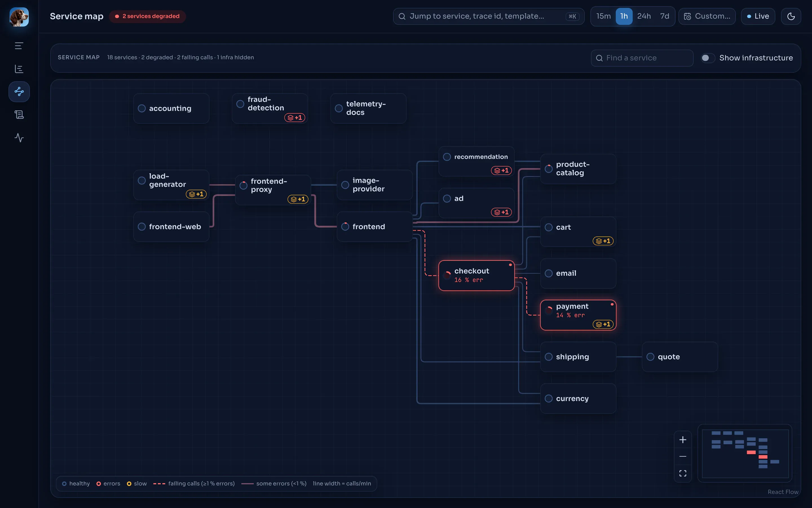This screenshot has height=508, width=812.
Task: Select the 24h time range
Action: pos(644,16)
